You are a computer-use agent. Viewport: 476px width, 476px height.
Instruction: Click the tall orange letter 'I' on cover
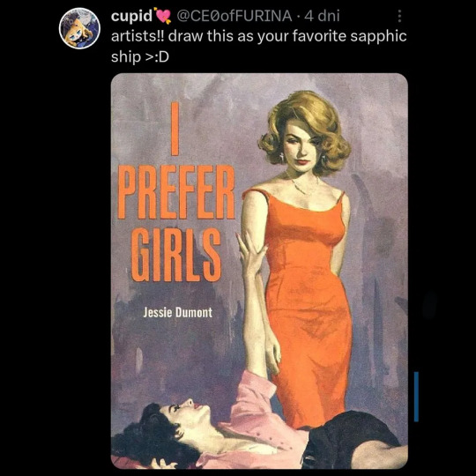(175, 129)
